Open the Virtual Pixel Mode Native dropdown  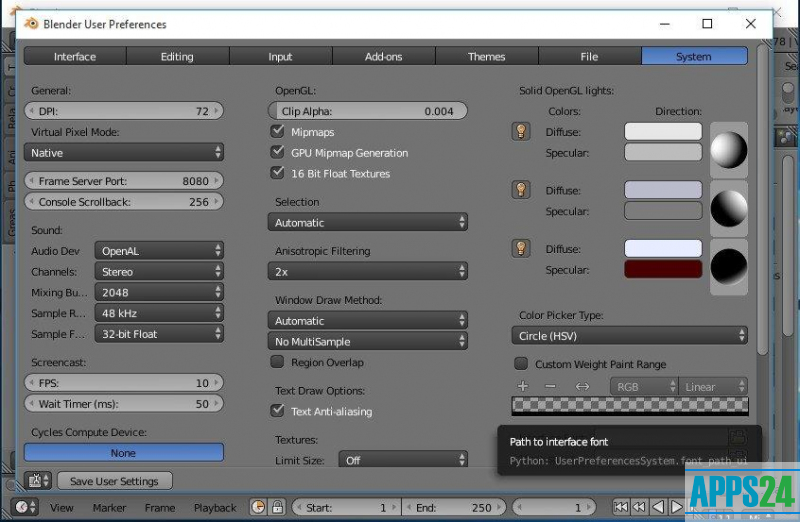(x=124, y=153)
